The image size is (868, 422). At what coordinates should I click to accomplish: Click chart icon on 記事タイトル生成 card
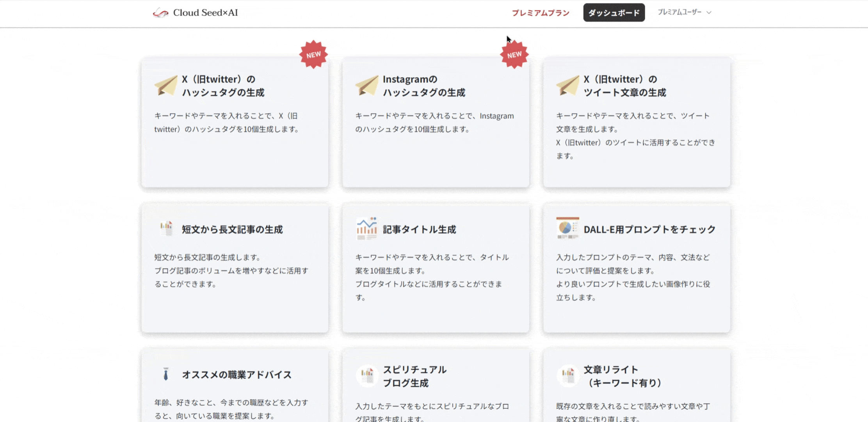[x=367, y=228]
